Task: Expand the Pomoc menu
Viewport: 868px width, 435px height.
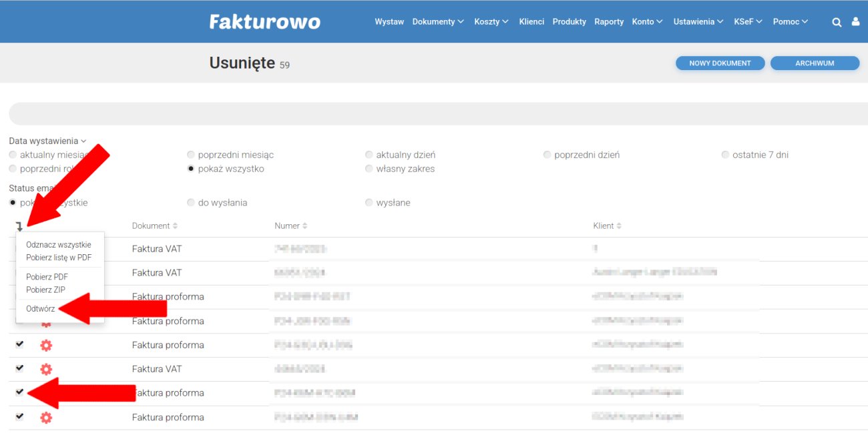Action: pos(791,21)
